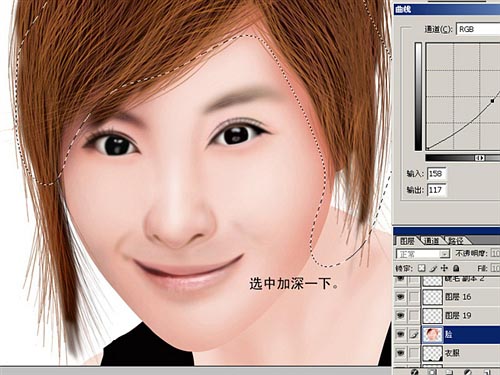Select the 脸 layer thumbnail
This screenshot has width=500, height=375.
point(432,334)
